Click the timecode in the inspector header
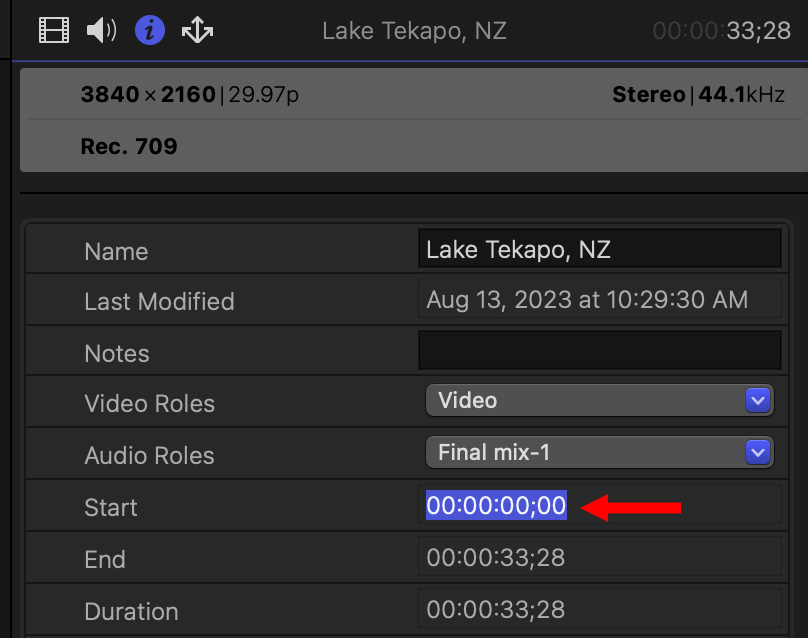808x638 pixels. pos(722,31)
